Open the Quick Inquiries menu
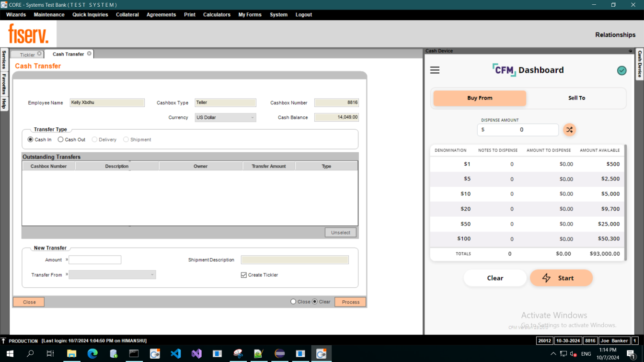 90,15
